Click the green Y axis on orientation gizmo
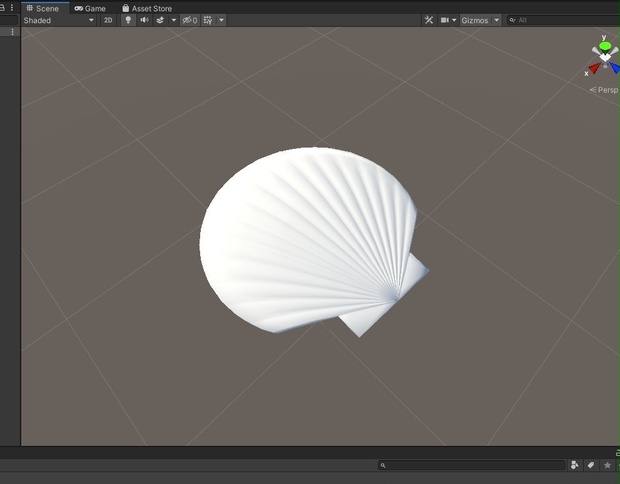The height and width of the screenshot is (484, 620). [x=605, y=46]
